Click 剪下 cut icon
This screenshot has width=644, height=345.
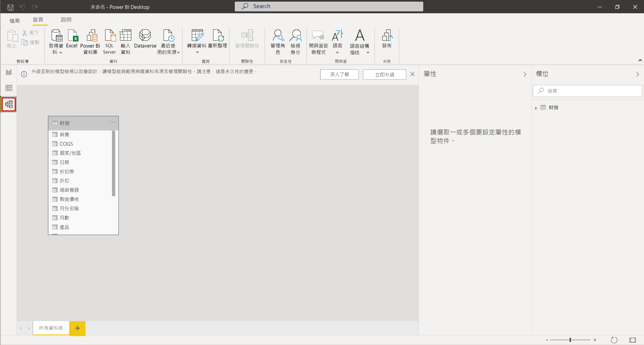(31, 33)
